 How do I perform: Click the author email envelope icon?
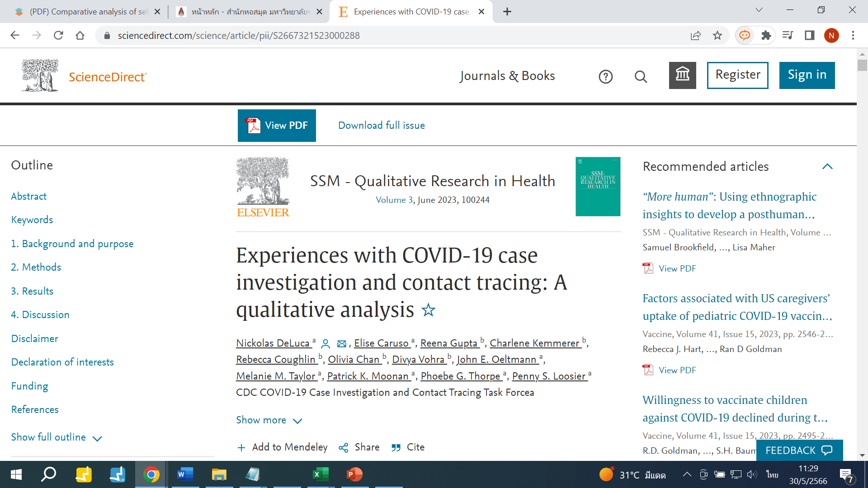point(342,344)
